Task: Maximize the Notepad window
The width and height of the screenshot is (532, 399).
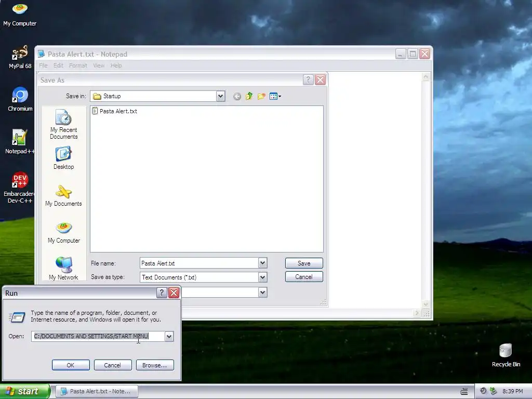Action: click(x=413, y=54)
